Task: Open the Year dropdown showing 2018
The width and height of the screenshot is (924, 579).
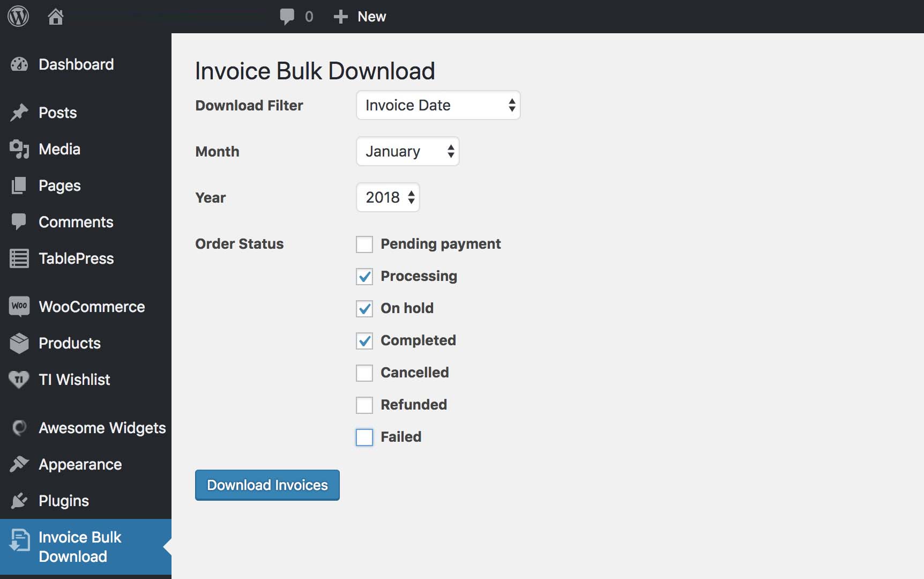Action: coord(388,198)
